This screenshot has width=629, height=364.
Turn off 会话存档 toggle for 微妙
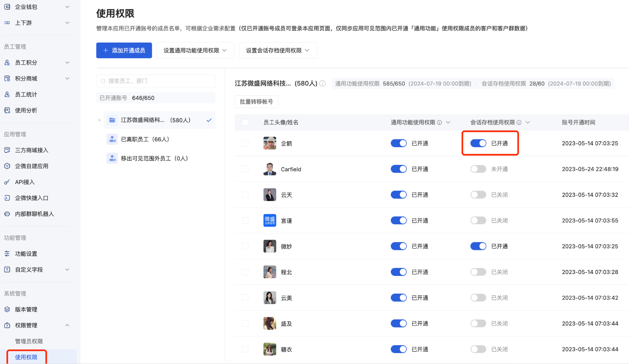(478, 246)
